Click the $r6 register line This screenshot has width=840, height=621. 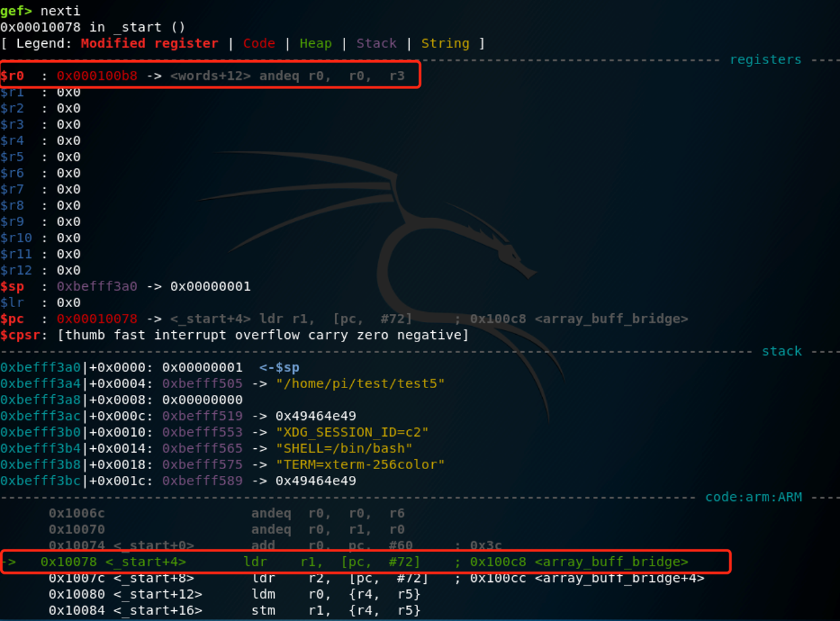[41, 173]
